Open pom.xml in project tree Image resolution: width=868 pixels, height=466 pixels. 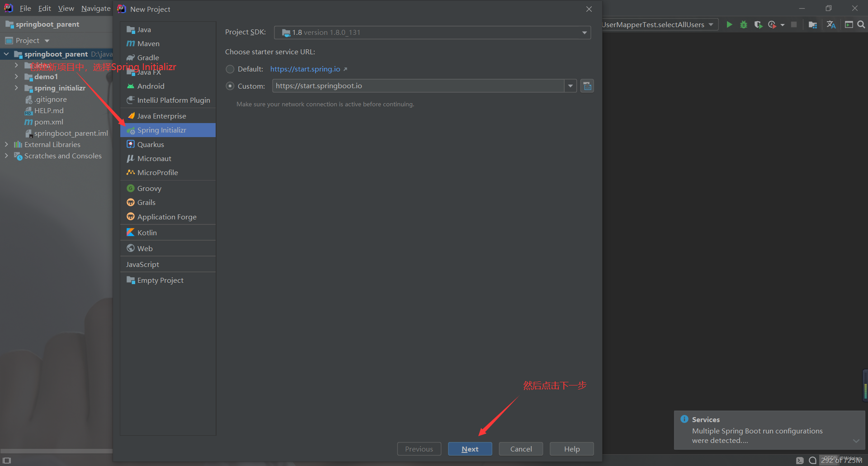click(x=48, y=122)
